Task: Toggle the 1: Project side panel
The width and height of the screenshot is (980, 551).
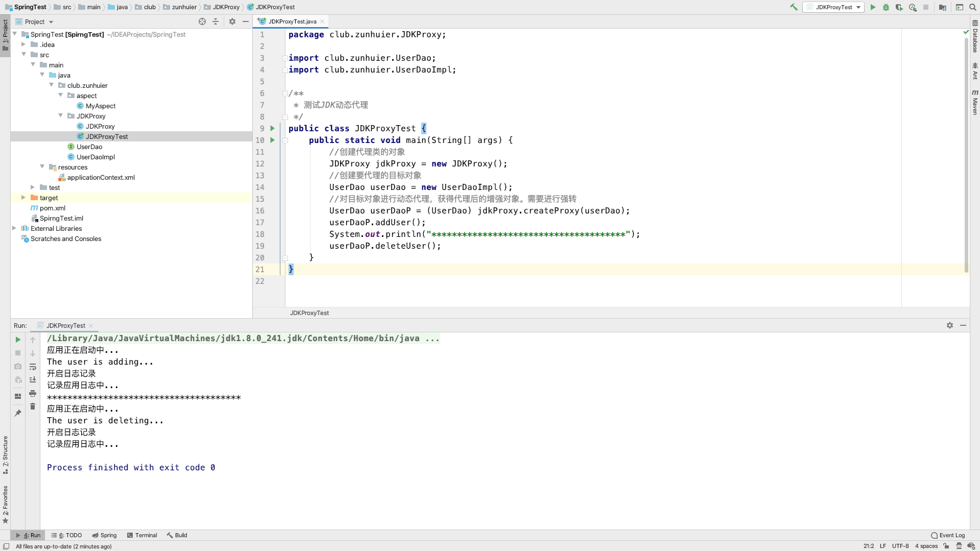Action: point(5,36)
